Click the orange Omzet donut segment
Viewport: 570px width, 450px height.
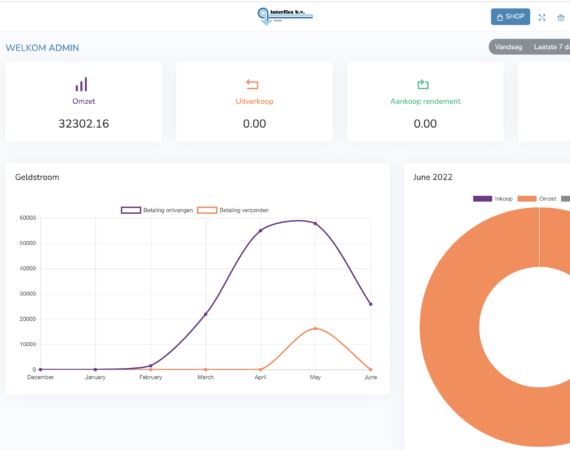click(451, 327)
